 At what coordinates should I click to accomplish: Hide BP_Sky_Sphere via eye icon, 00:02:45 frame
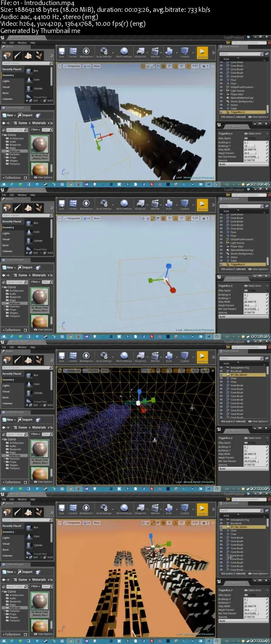(x=221, y=527)
